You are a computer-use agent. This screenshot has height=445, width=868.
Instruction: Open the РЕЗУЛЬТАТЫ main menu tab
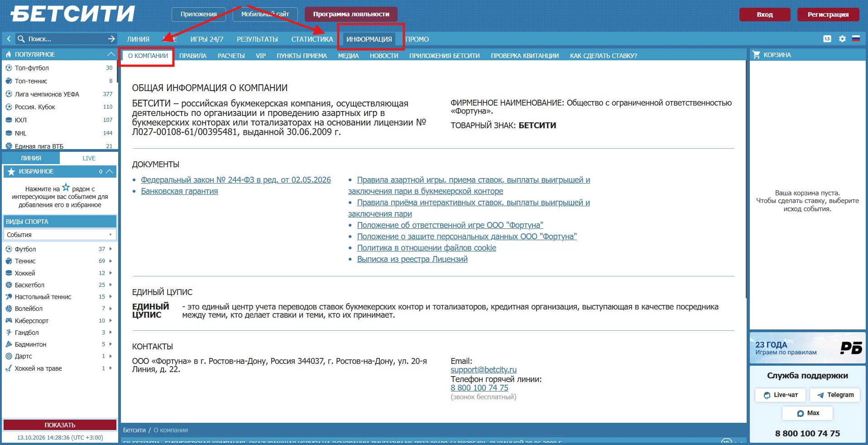click(257, 39)
